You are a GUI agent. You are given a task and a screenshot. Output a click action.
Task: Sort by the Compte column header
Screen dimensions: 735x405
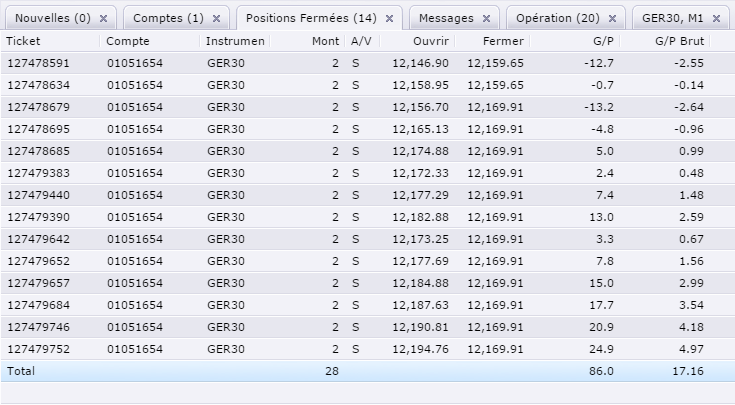[128, 41]
